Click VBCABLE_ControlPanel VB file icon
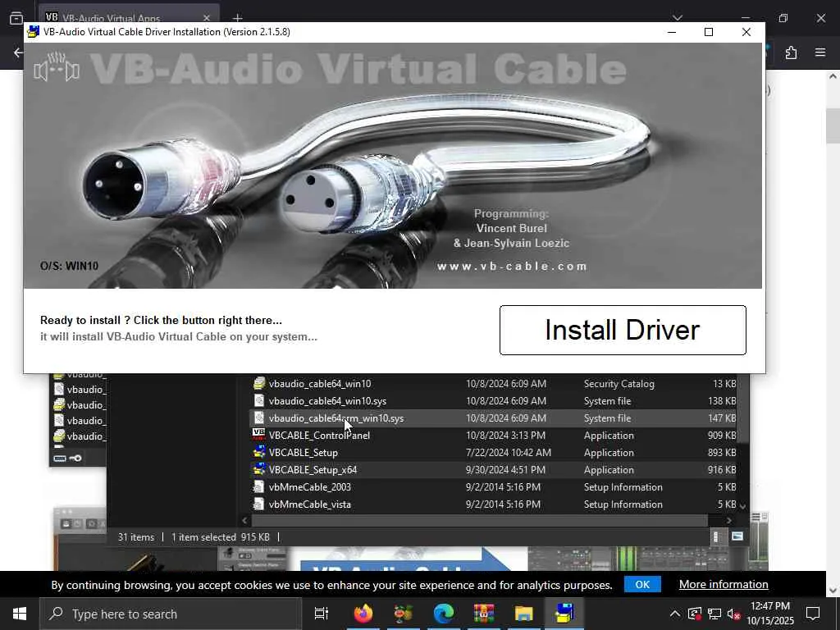This screenshot has width=840, height=630. pos(258,435)
